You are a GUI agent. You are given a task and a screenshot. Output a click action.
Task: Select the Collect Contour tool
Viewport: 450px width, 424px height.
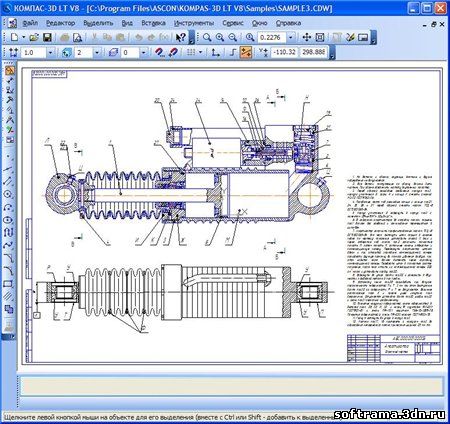(9, 309)
